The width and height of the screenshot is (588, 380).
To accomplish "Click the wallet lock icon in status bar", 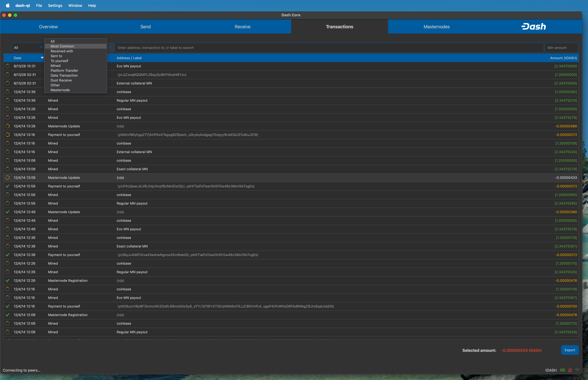I will click(570, 370).
